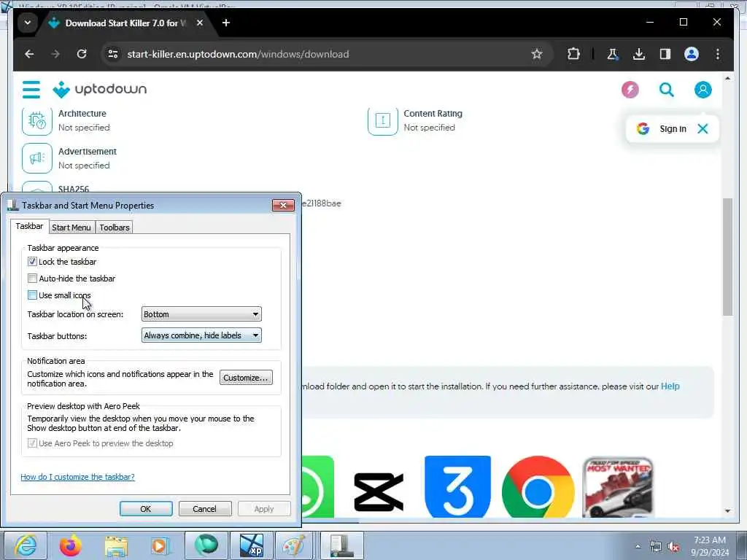This screenshot has height=560, width=747.
Task: Open Chrome profile avatar
Action: (x=692, y=54)
